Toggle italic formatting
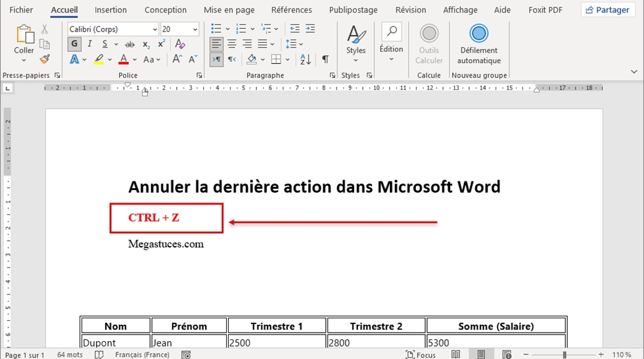Viewport: 644px width, 359px height. [90, 44]
